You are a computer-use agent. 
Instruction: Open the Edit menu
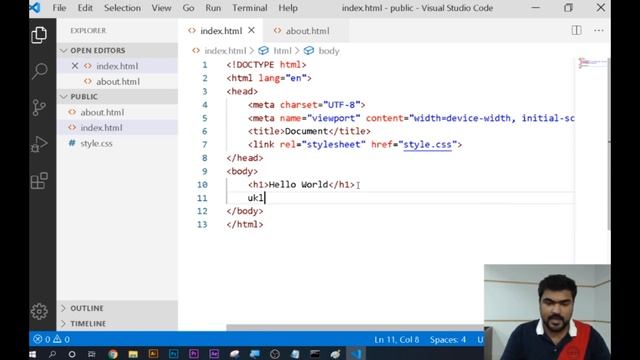tap(85, 8)
